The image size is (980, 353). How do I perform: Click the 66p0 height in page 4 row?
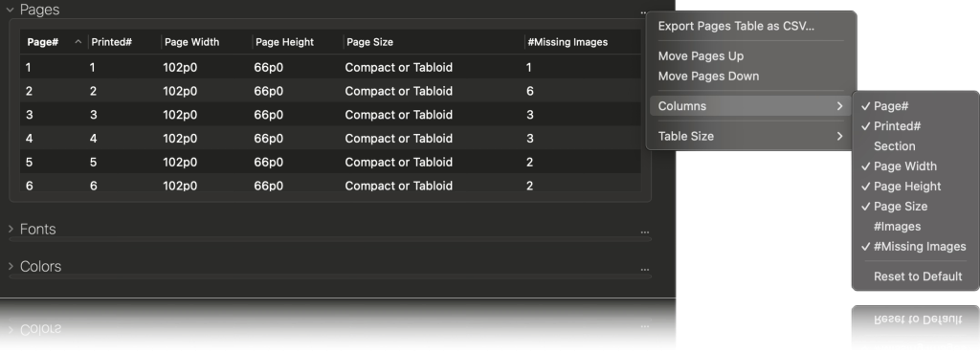pos(269,139)
